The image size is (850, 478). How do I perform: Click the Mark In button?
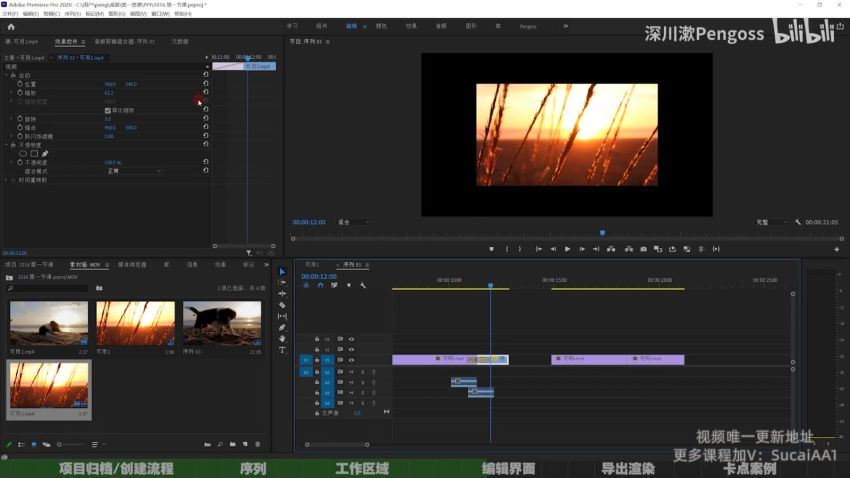tap(507, 249)
